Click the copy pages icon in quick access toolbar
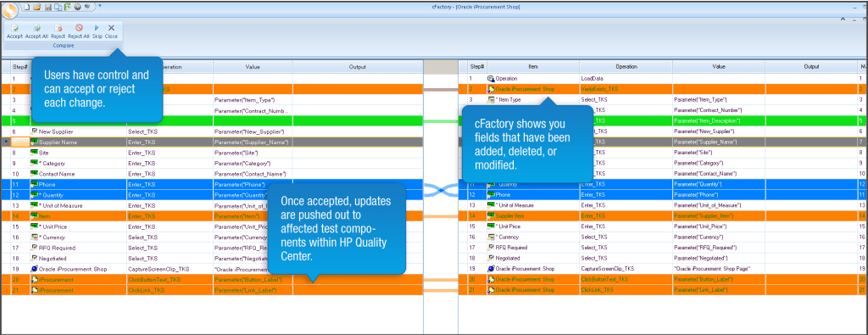The image size is (868, 335). pos(58,7)
